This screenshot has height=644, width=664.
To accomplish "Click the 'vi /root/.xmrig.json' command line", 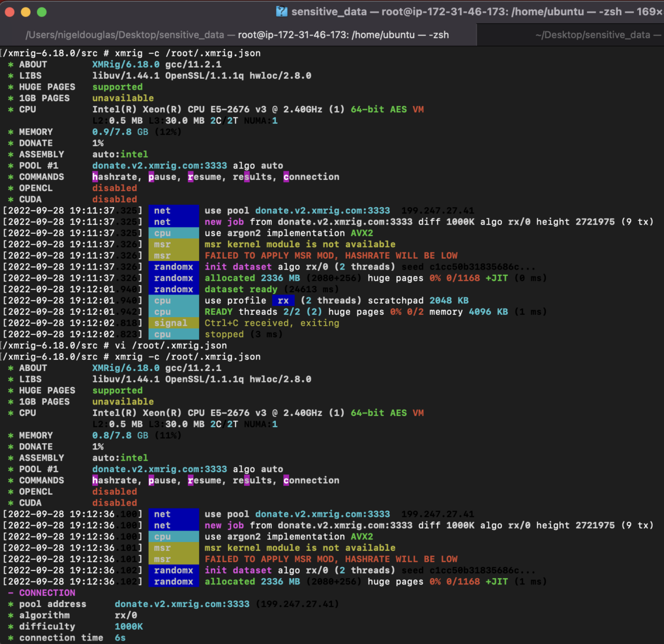I will point(171,346).
